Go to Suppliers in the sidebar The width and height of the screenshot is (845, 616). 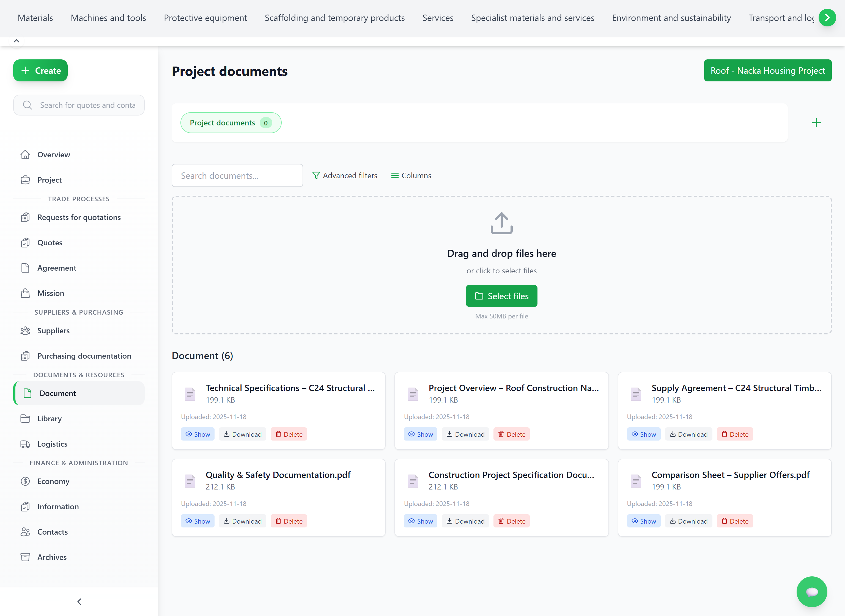(53, 331)
